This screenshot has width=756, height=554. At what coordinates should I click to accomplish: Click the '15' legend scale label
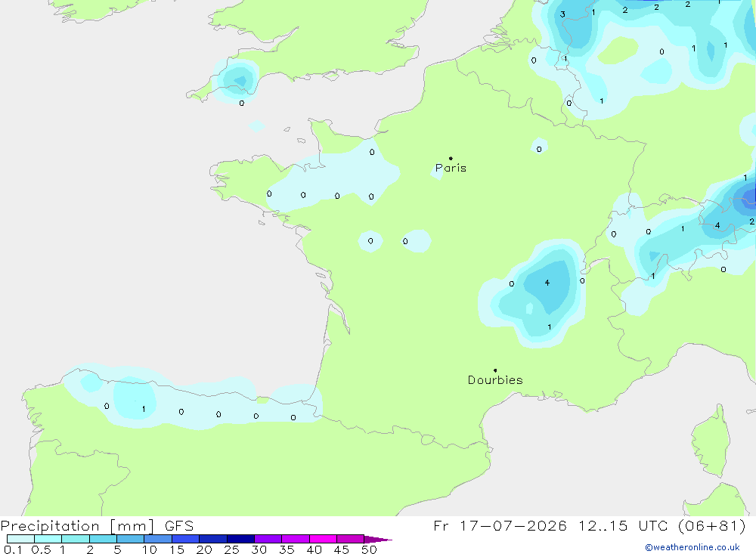(x=177, y=549)
